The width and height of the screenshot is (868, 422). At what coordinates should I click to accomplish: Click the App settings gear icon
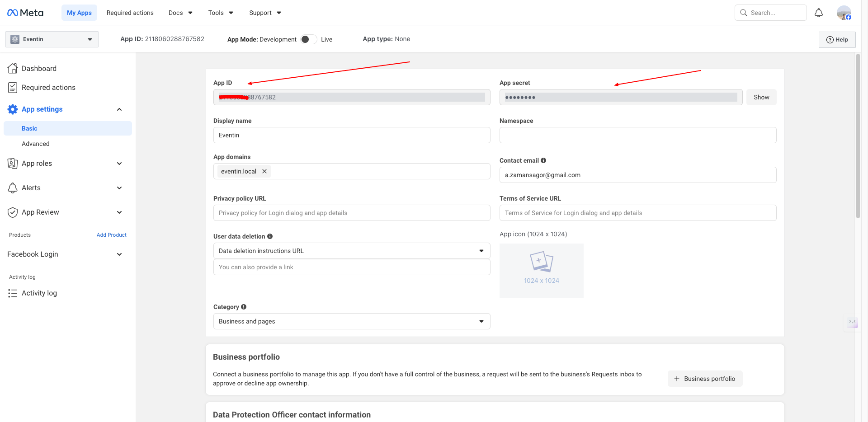13,109
